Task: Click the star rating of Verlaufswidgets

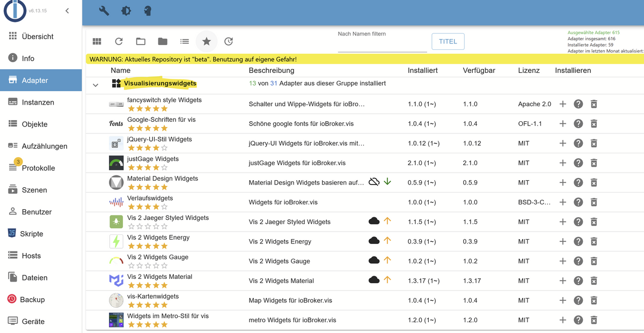Action: point(147,206)
